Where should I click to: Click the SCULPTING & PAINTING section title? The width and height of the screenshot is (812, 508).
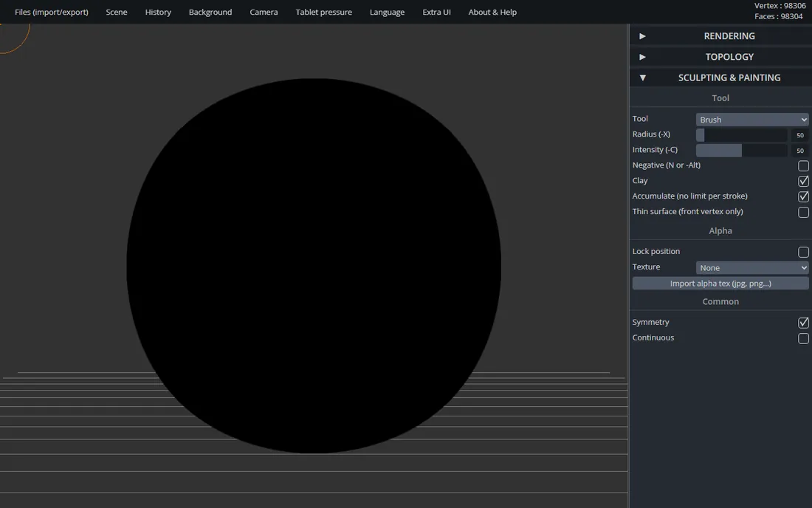729,78
